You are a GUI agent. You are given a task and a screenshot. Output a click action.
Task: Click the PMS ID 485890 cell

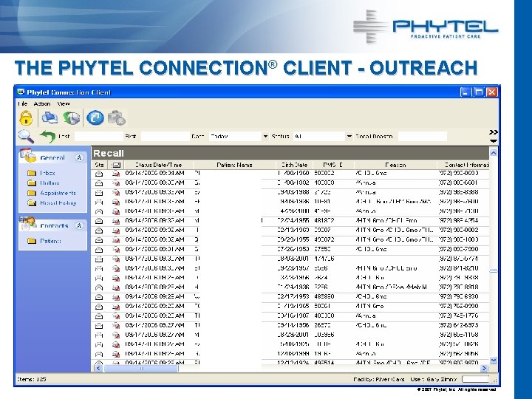coord(324,296)
